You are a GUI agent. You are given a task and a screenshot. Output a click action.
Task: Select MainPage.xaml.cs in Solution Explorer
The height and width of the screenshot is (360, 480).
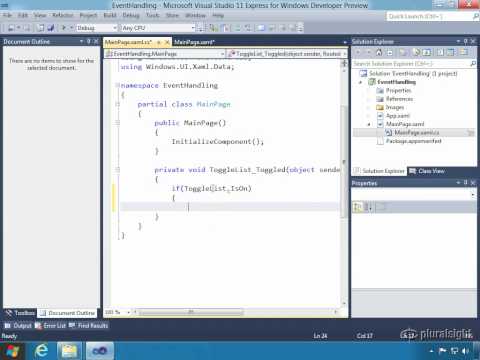[417, 133]
